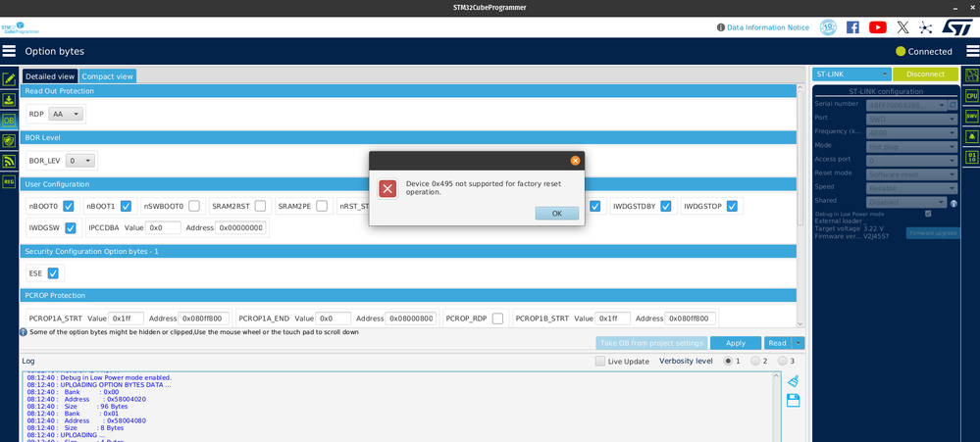Screen dimensions: 980x442
Task: Expand the Read button dropdown arrow
Action: point(799,343)
